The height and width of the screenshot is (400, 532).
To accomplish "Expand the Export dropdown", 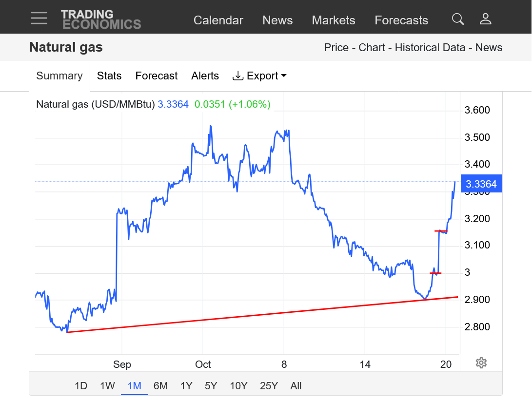I will [x=259, y=76].
